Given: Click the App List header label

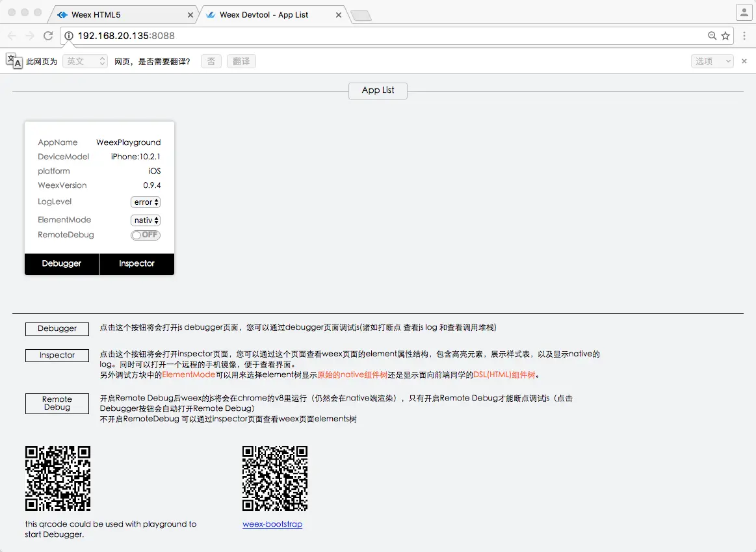Looking at the screenshot, I should point(378,90).
